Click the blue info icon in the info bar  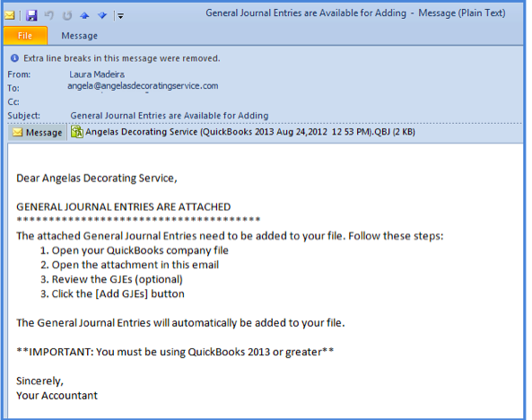coord(14,58)
